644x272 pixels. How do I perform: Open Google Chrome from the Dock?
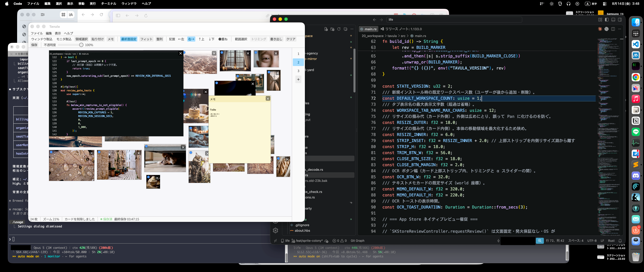click(636, 77)
